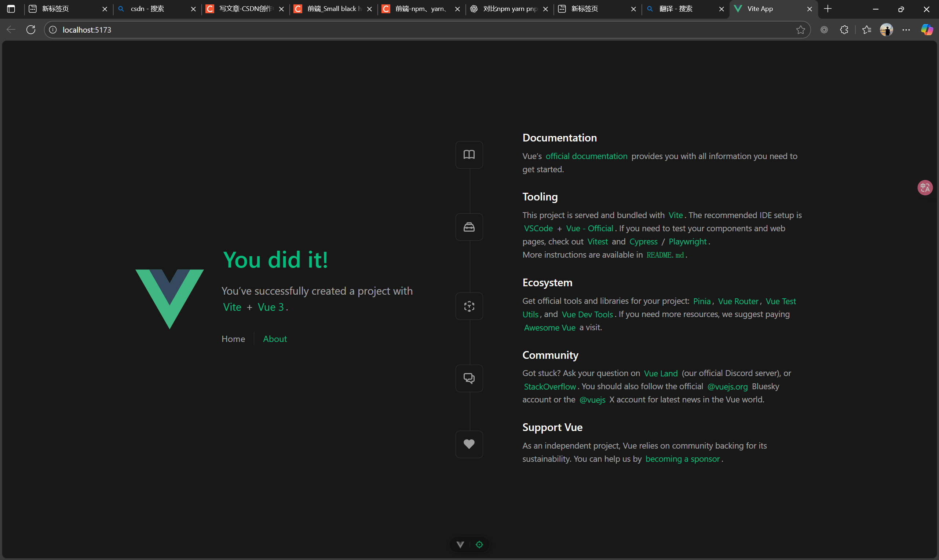The image size is (939, 560).
Task: Open the tab actions menu button
Action: point(11,9)
